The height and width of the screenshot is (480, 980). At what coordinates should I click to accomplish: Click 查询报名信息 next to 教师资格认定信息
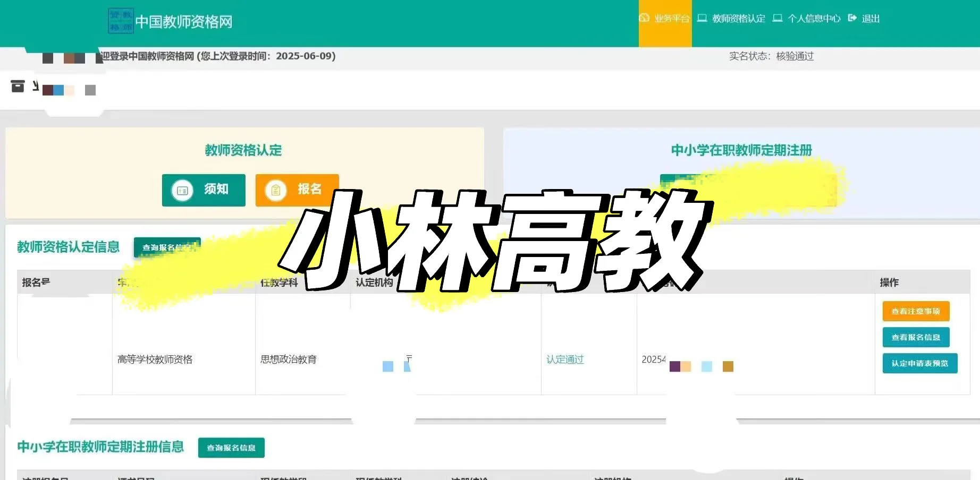click(167, 247)
